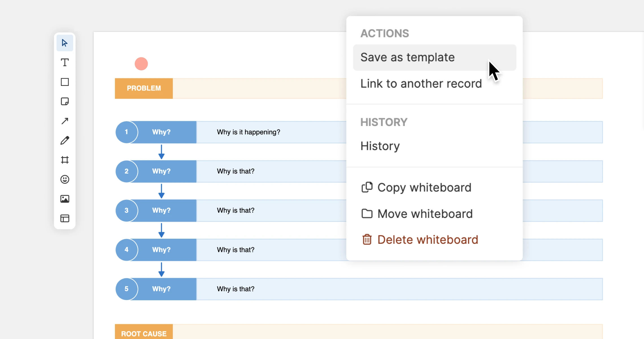Select the pointer/select tool
This screenshot has width=644, height=339.
(x=65, y=43)
